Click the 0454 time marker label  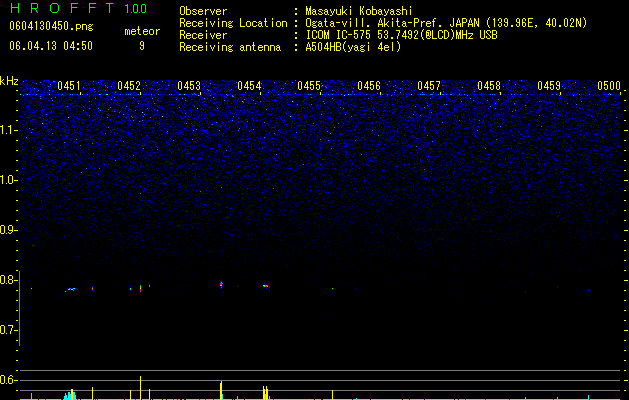249,86
